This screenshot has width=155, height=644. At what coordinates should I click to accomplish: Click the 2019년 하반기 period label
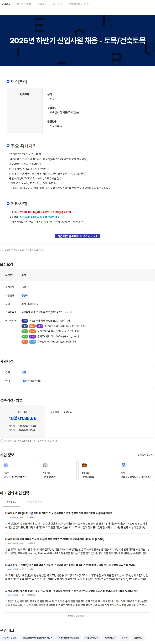[11, 543]
